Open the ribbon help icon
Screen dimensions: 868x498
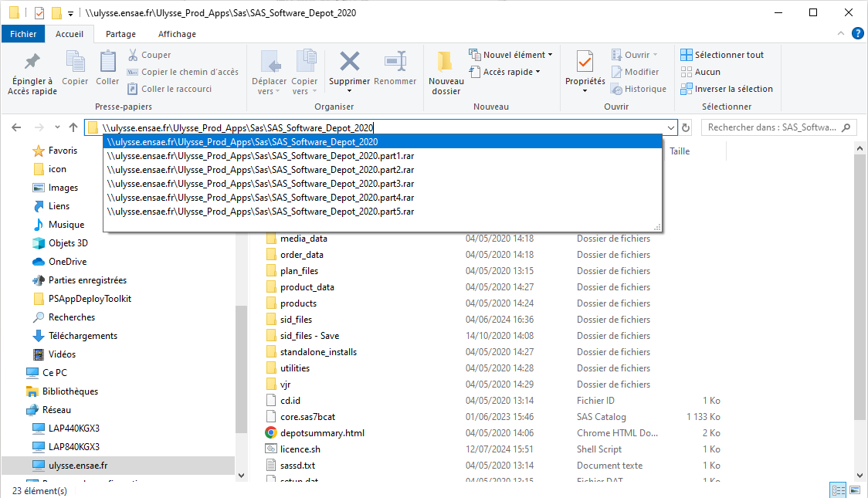[x=857, y=34]
